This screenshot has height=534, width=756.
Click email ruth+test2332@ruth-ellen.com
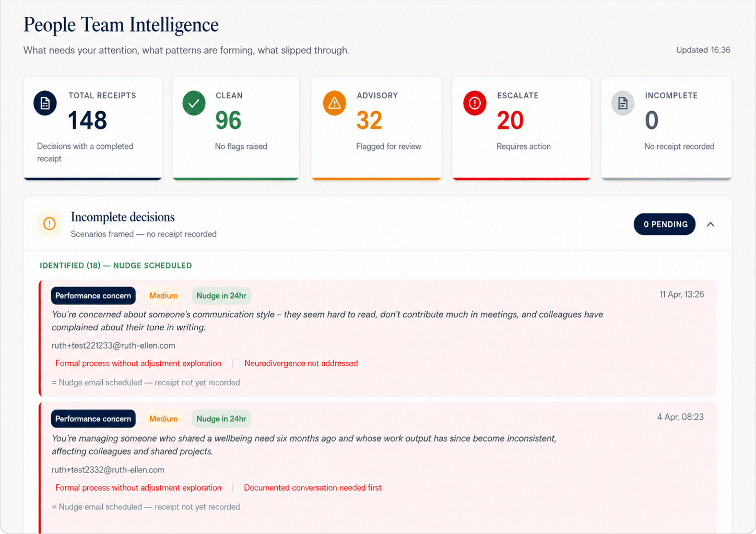[108, 470]
